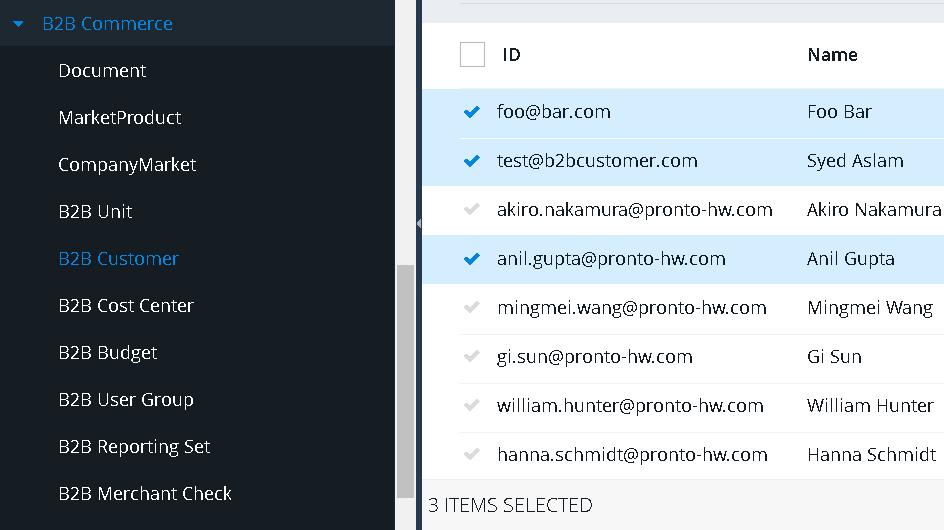Click the Gi Sun name cell

click(x=834, y=357)
